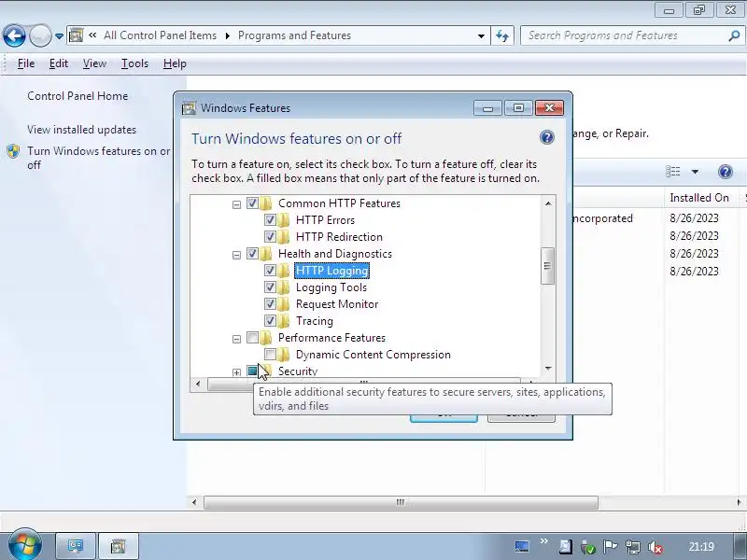Click the programs list scroll left arrow

[194, 502]
